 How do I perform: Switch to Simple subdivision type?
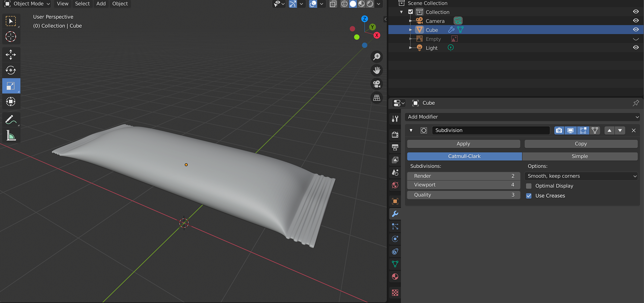click(x=580, y=156)
